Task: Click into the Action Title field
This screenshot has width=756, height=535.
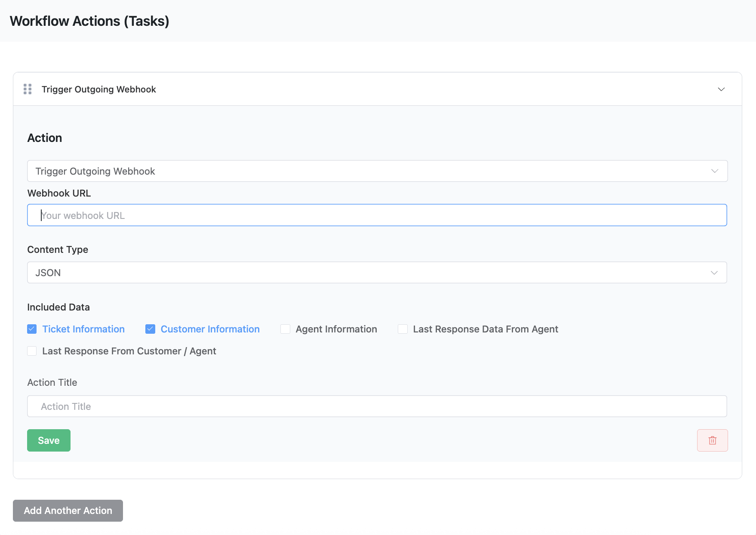Action: coord(377,406)
